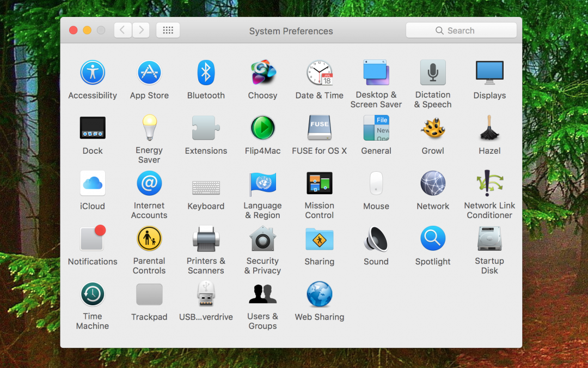The width and height of the screenshot is (588, 368).
Task: Select the Security & Privacy icon
Action: point(263,238)
